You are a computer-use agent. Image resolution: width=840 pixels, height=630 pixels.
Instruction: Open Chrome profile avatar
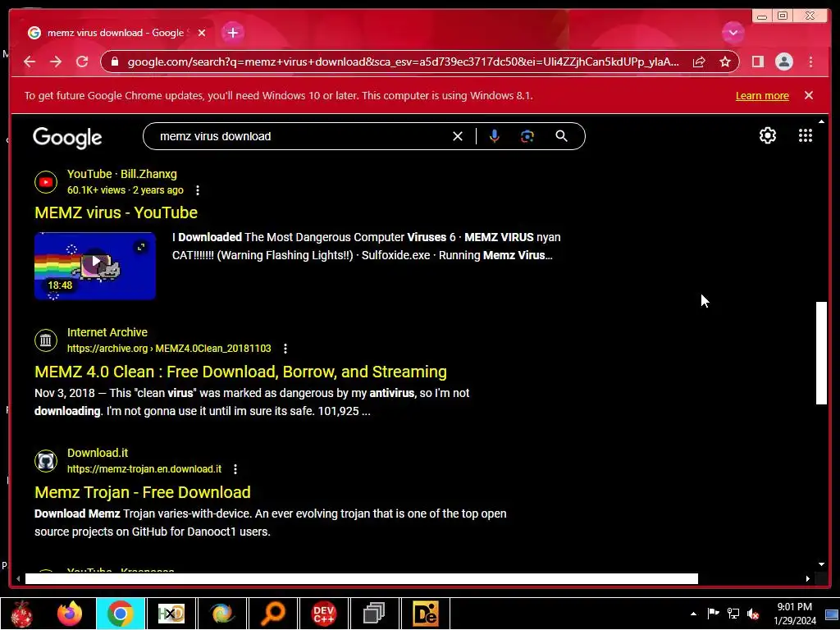[x=783, y=62]
